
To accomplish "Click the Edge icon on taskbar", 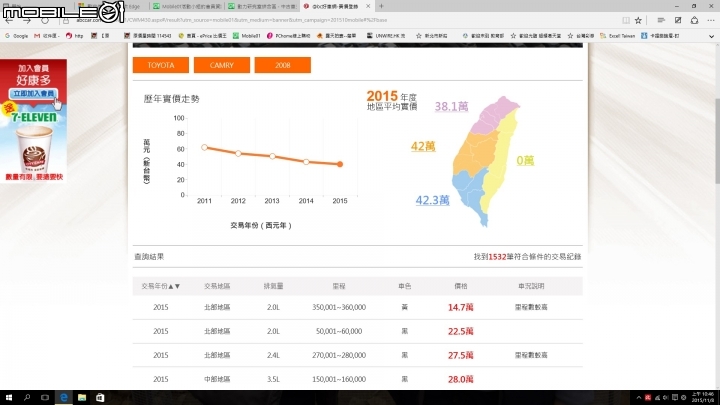I will (64, 398).
